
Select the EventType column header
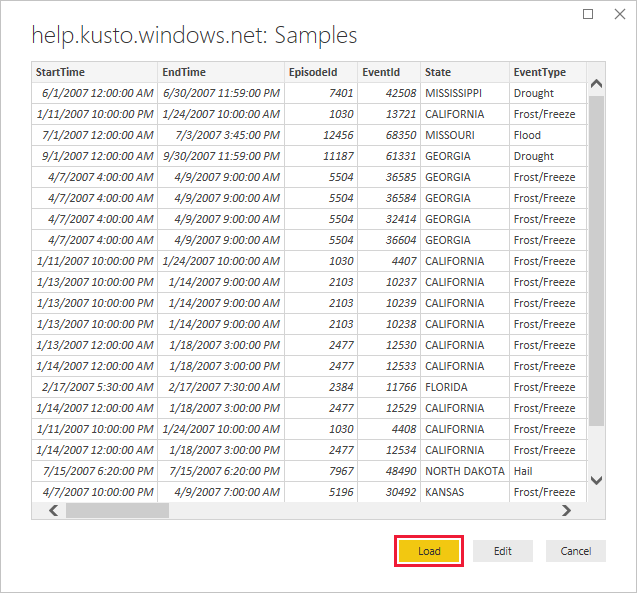(x=545, y=72)
